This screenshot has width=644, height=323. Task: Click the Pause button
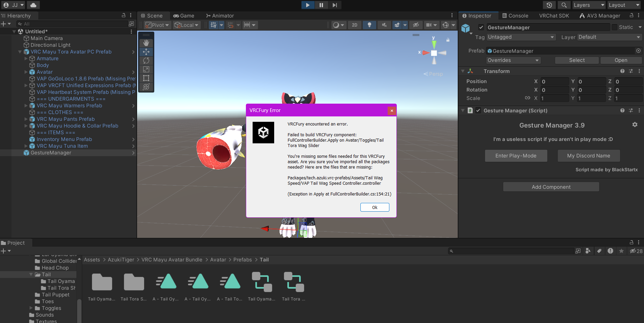point(321,5)
